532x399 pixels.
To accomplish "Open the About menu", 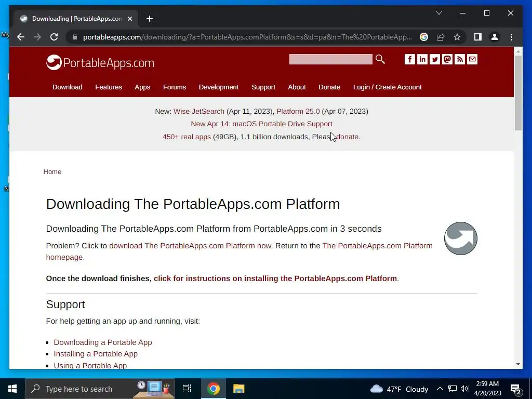I will click(x=297, y=87).
